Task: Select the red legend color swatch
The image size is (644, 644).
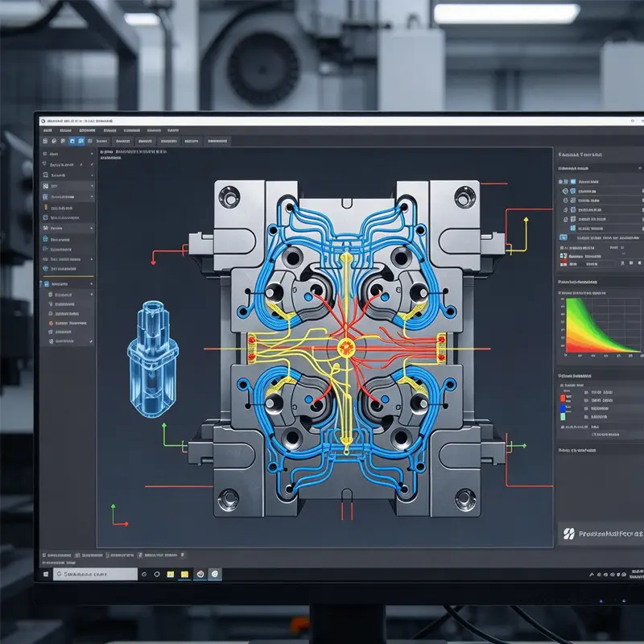Action: [x=563, y=398]
